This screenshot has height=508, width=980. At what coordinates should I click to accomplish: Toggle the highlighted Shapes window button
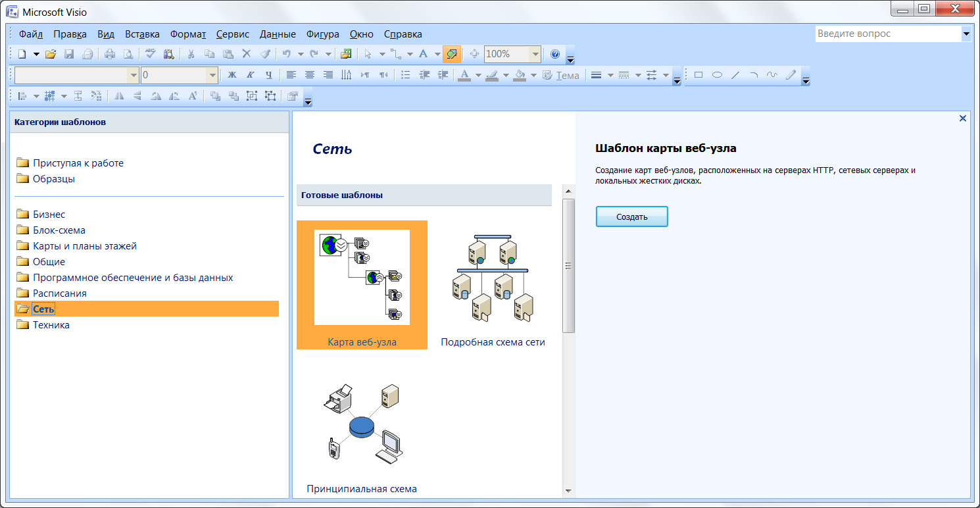point(451,54)
